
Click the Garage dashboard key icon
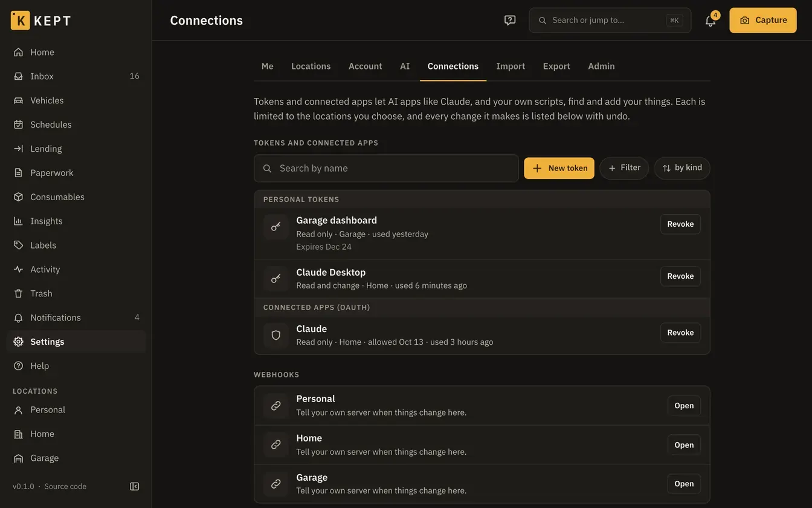coord(276,227)
